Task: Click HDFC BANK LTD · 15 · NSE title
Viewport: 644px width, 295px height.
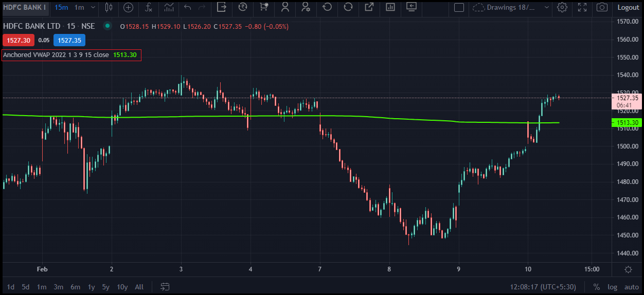Action: [x=50, y=26]
